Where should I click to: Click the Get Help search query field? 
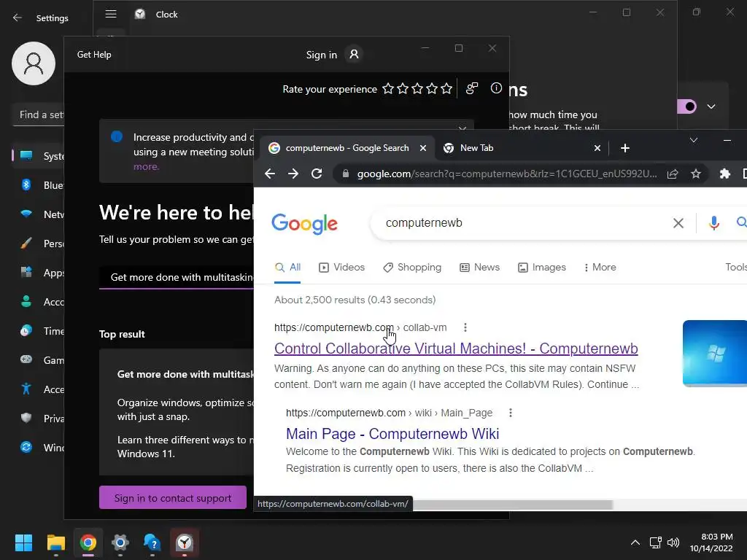pyautogui.click(x=177, y=277)
